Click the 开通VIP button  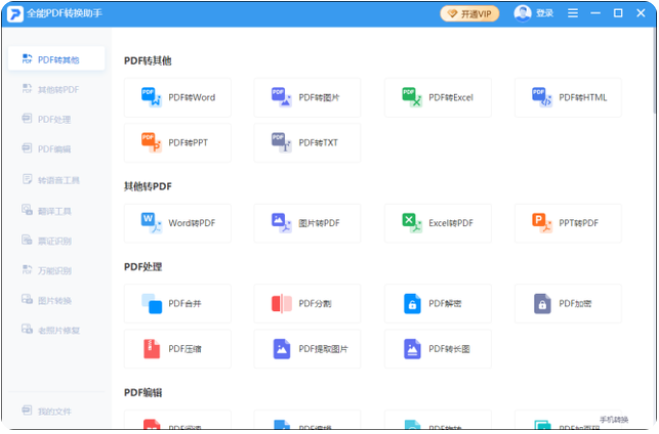point(469,13)
